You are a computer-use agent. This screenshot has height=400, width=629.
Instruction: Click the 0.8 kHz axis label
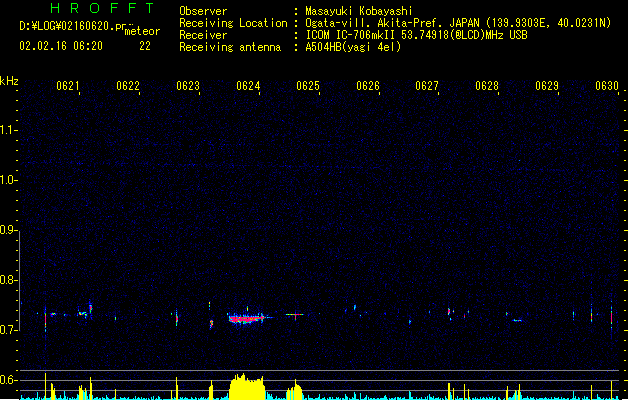(8, 280)
